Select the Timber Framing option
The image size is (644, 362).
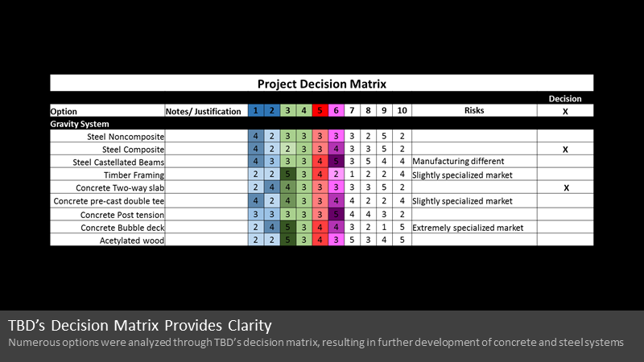pos(134,175)
